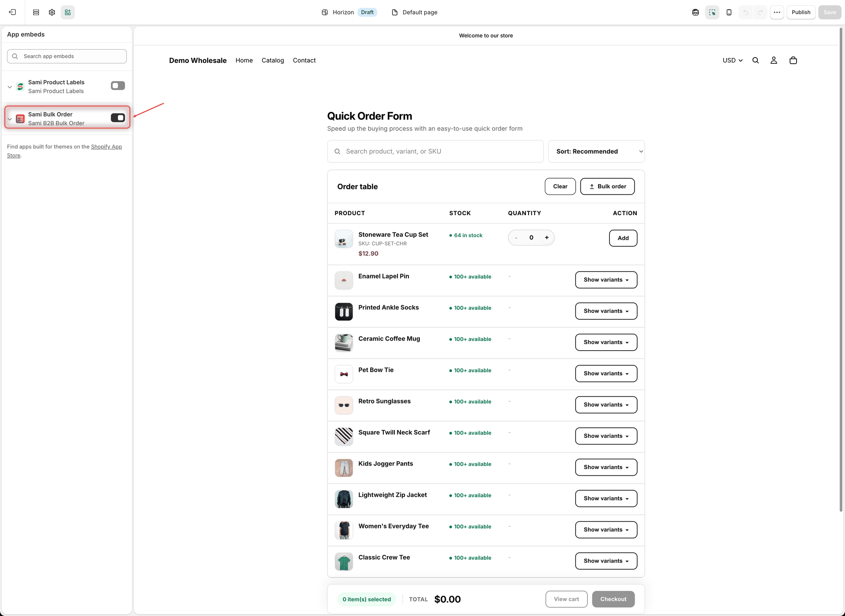
Task: Click the undo arrow icon
Action: [746, 12]
